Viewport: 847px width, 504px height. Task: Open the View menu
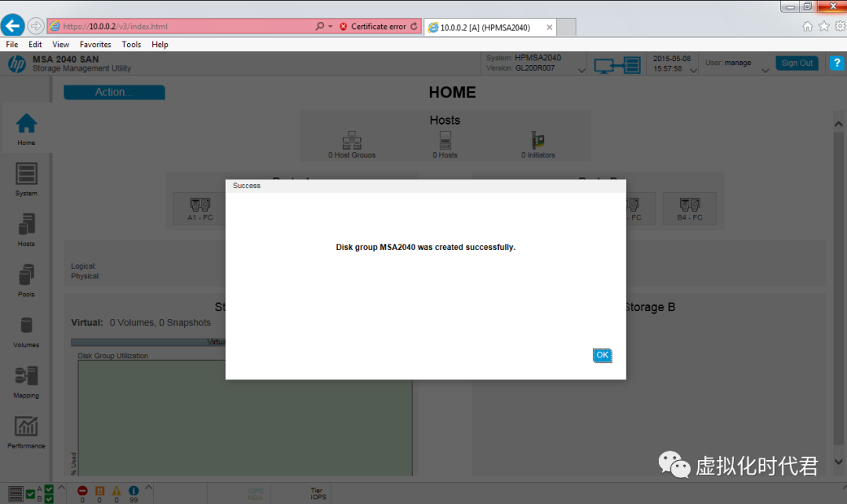point(60,44)
